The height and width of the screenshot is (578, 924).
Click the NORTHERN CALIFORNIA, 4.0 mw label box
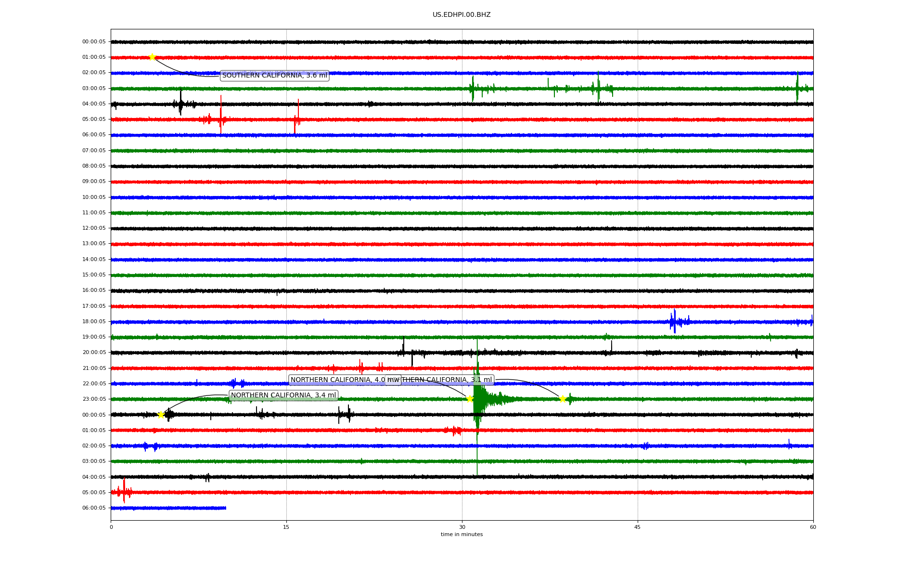point(337,380)
